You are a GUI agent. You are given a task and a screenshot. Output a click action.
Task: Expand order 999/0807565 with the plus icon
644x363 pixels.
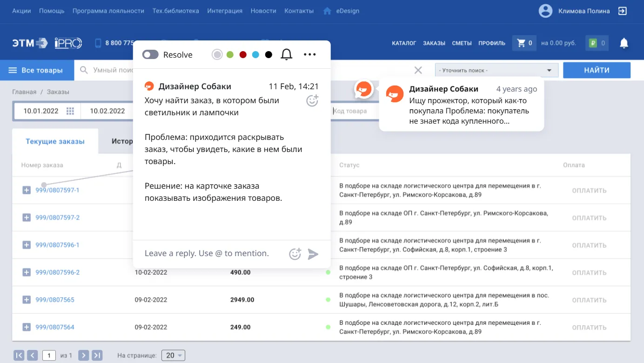27,299
